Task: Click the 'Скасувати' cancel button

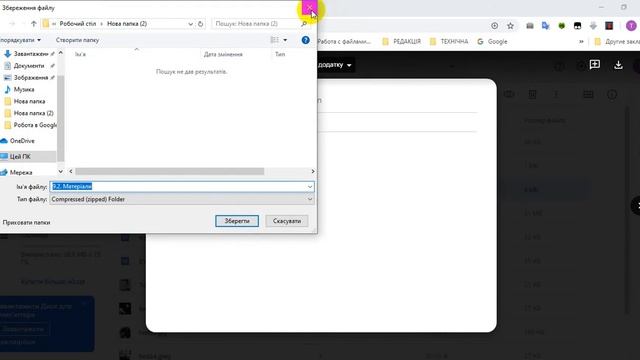Action: 287,221
